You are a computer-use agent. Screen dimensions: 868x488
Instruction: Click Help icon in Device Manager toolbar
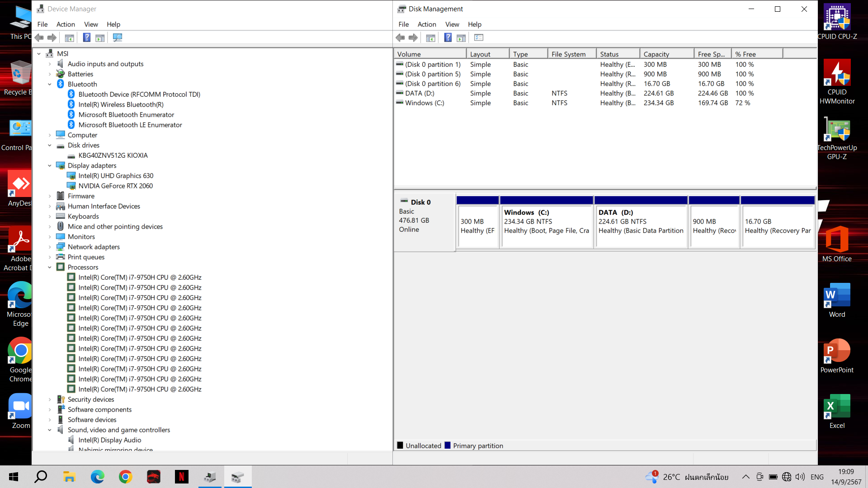(86, 38)
